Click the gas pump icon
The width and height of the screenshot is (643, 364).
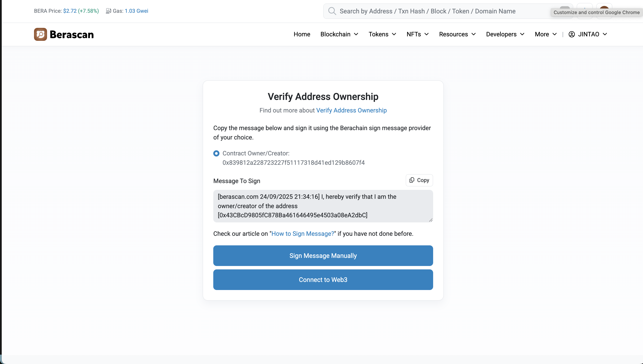(108, 11)
